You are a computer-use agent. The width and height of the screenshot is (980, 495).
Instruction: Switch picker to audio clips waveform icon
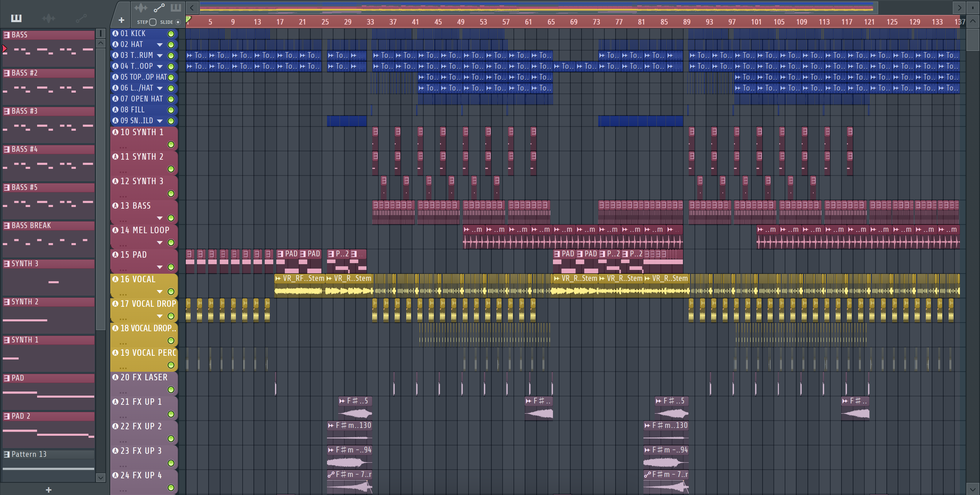click(49, 18)
